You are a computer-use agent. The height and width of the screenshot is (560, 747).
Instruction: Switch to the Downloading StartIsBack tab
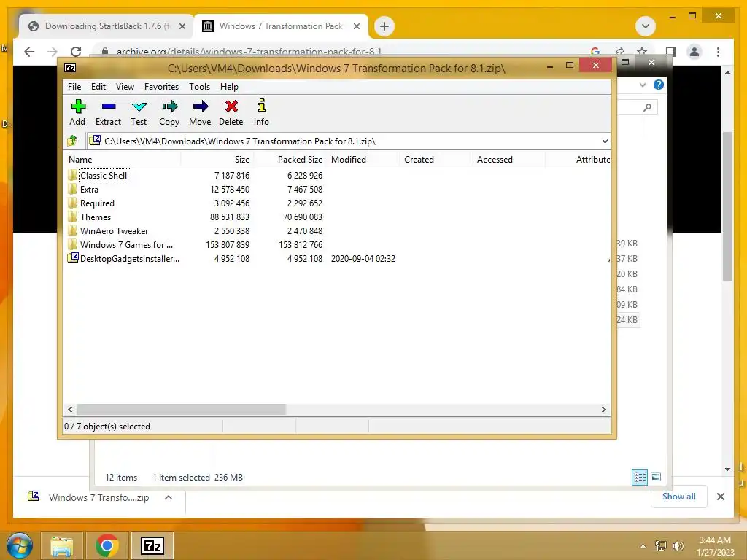click(x=107, y=26)
